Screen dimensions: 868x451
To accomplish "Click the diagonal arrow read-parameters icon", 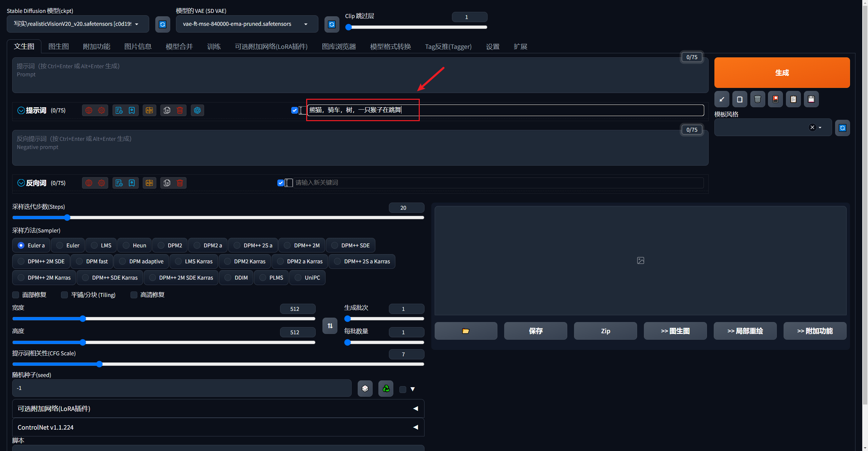I will 722,99.
